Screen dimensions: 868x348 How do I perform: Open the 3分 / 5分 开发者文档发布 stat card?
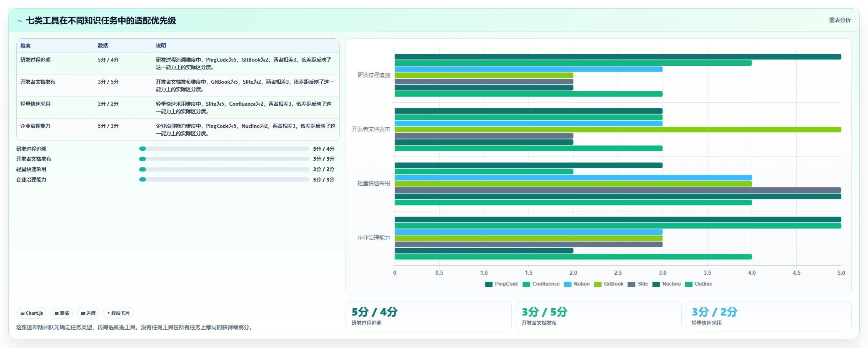pyautogui.click(x=598, y=316)
